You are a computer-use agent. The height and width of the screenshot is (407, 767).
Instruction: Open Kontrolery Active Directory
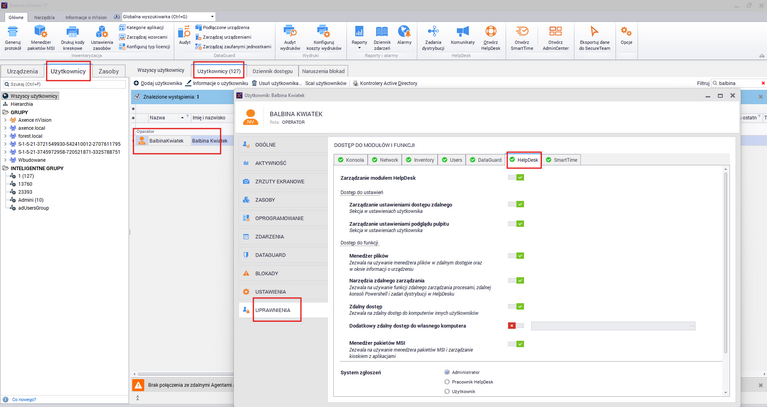click(385, 84)
